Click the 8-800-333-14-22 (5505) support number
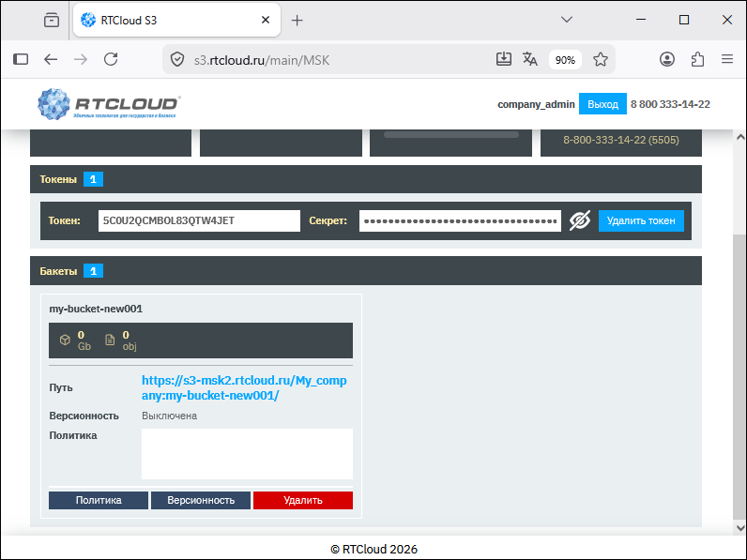Screen dimensions: 747x560 click(x=621, y=140)
